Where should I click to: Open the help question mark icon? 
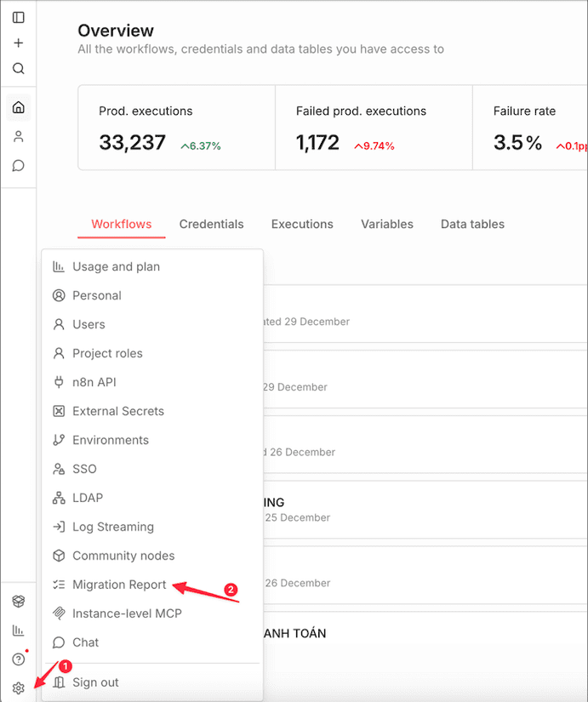point(18,659)
